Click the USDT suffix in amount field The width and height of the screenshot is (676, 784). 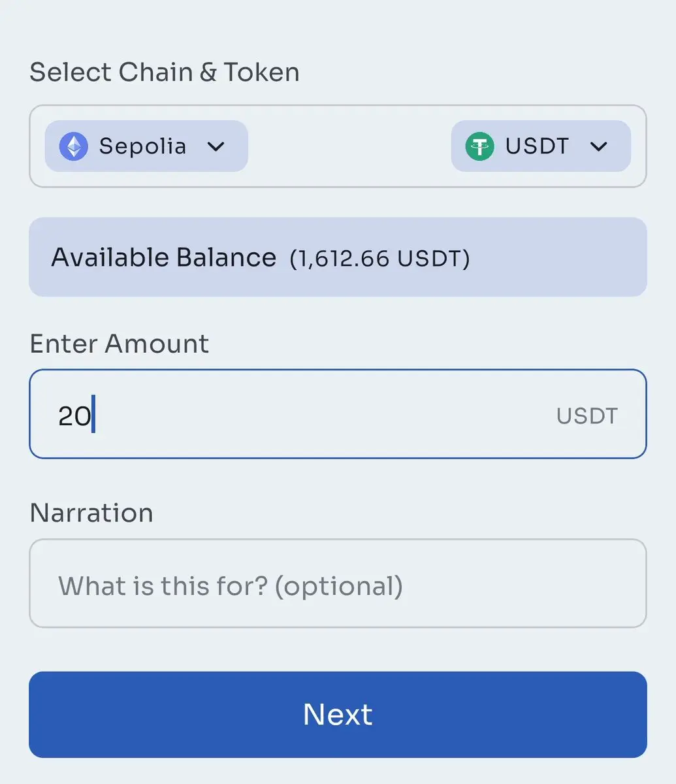tap(587, 416)
